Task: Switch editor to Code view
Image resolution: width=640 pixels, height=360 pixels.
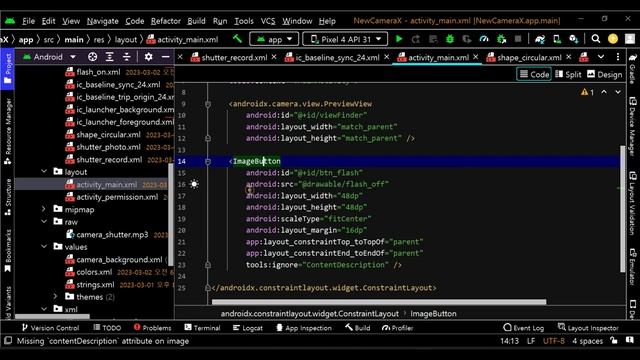Action: (534, 74)
